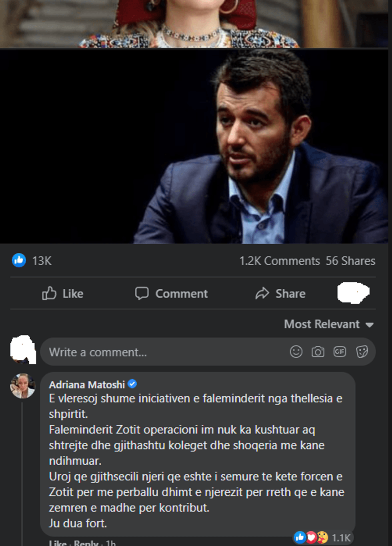Click the blue thumbs-up reaction icon near 13K
The image size is (392, 546).
click(18, 260)
